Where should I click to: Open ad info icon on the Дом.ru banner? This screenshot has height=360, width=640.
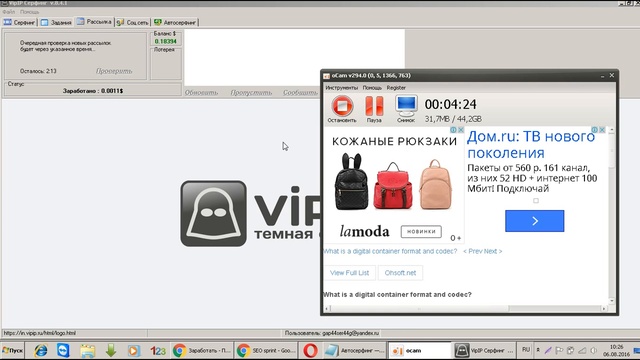point(595,130)
